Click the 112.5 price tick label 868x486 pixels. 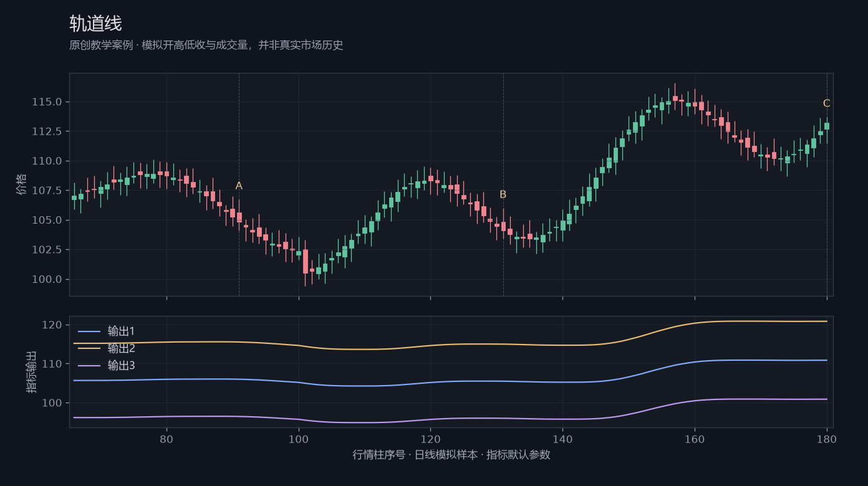(47, 131)
